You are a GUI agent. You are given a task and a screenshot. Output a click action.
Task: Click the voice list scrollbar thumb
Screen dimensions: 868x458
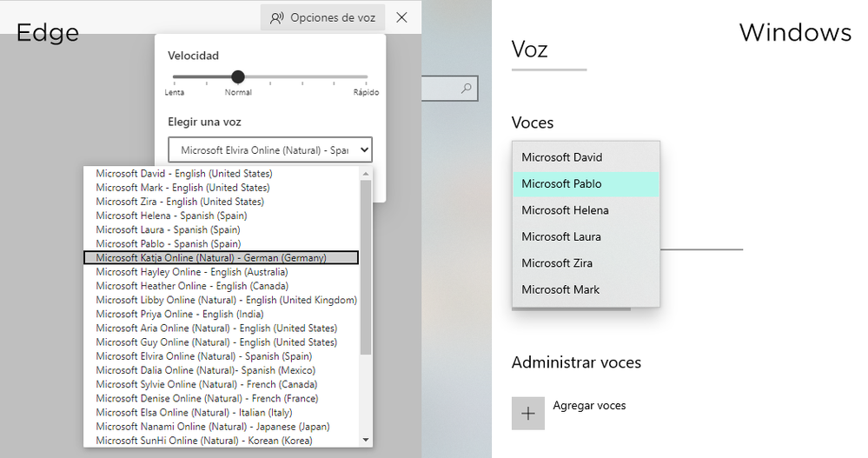point(365,267)
